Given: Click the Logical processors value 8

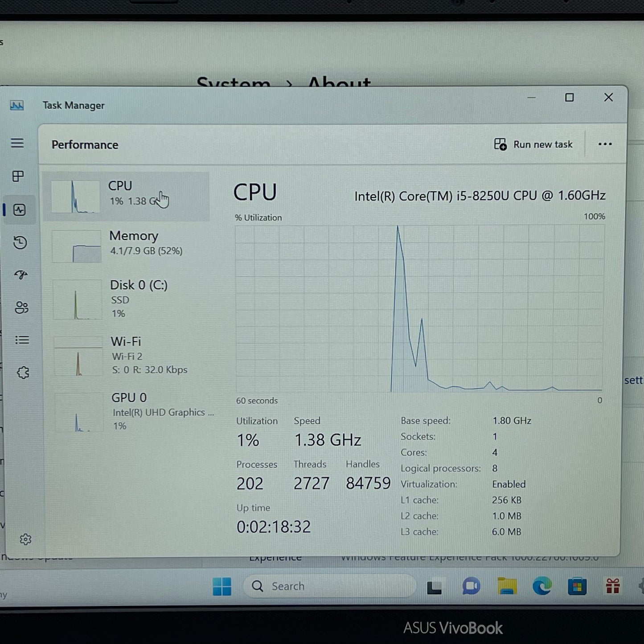Looking at the screenshot, I should click(495, 468).
